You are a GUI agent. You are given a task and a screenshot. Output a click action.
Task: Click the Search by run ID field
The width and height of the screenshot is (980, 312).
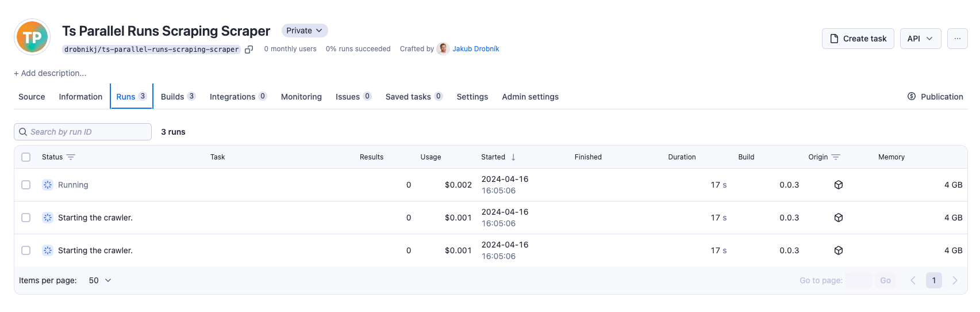coord(83,132)
